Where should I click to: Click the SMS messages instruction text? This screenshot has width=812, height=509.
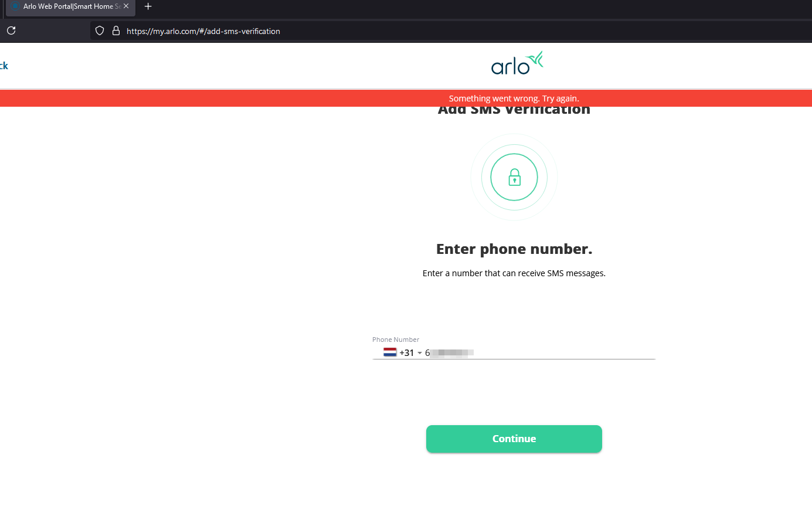click(514, 273)
